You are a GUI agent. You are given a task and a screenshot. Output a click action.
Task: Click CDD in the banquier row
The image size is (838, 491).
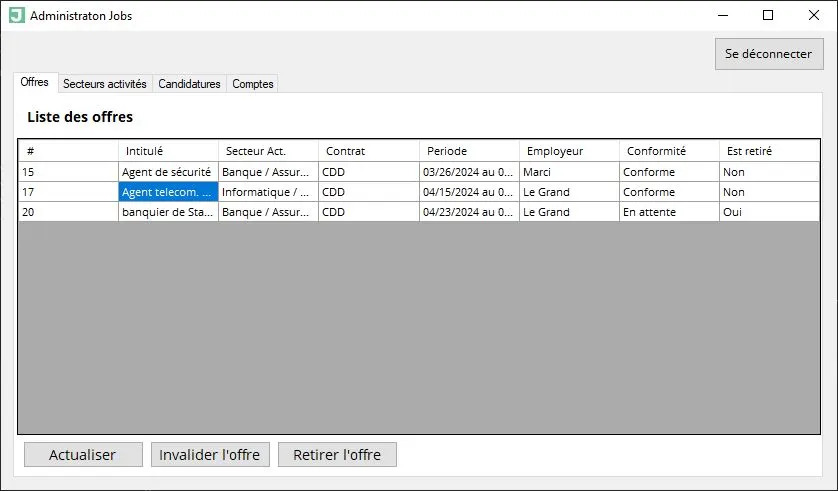pos(369,212)
